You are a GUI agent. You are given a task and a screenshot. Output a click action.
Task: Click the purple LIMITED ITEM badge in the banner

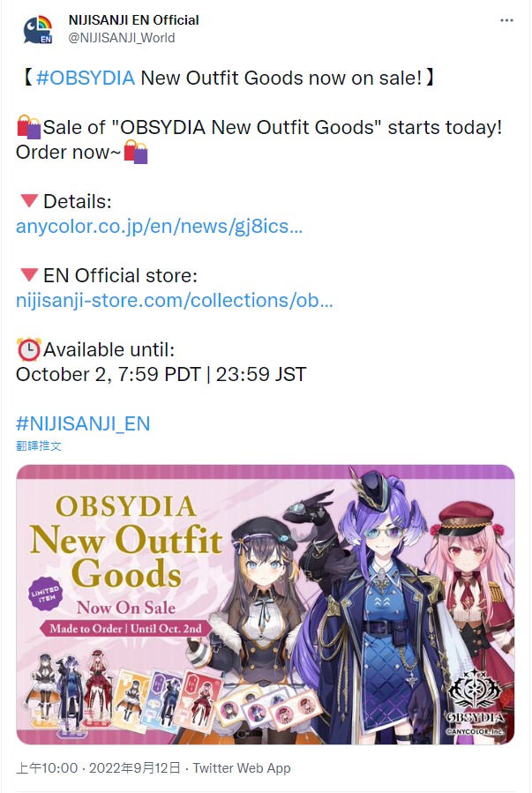click(45, 594)
